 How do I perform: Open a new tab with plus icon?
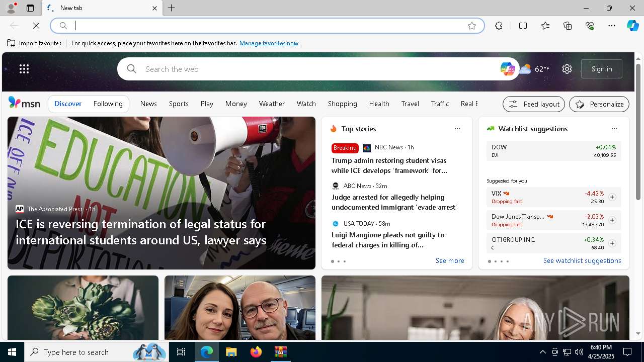pyautogui.click(x=172, y=8)
